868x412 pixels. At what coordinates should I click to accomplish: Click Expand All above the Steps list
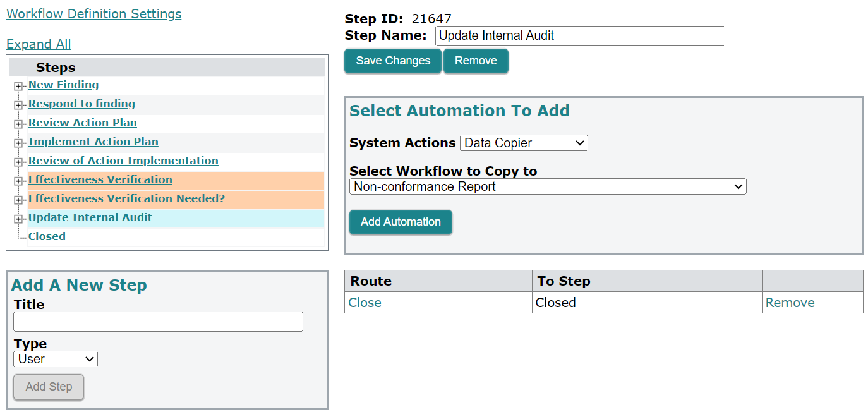(x=39, y=44)
